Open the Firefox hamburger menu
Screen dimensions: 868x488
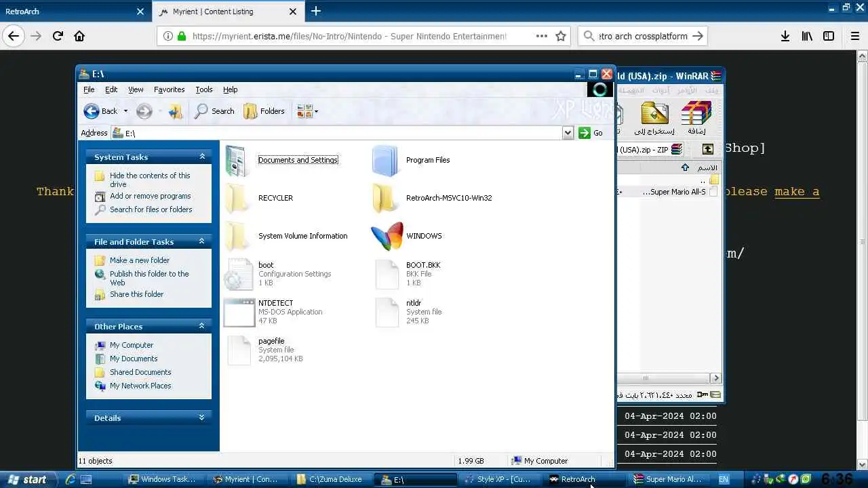(854, 36)
